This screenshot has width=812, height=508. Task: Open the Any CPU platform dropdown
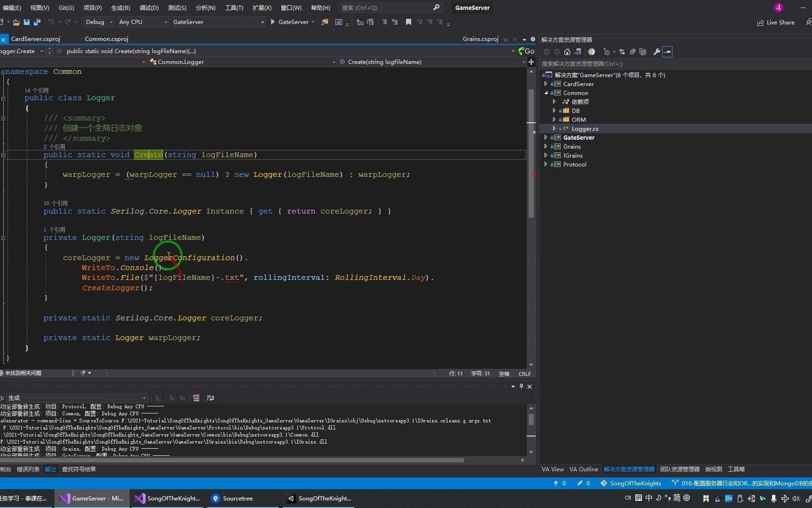point(143,22)
